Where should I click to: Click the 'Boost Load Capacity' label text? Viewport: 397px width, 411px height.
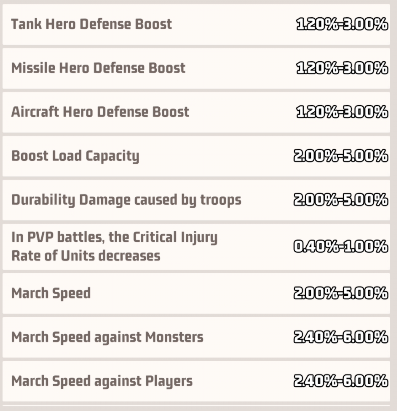[75, 156]
